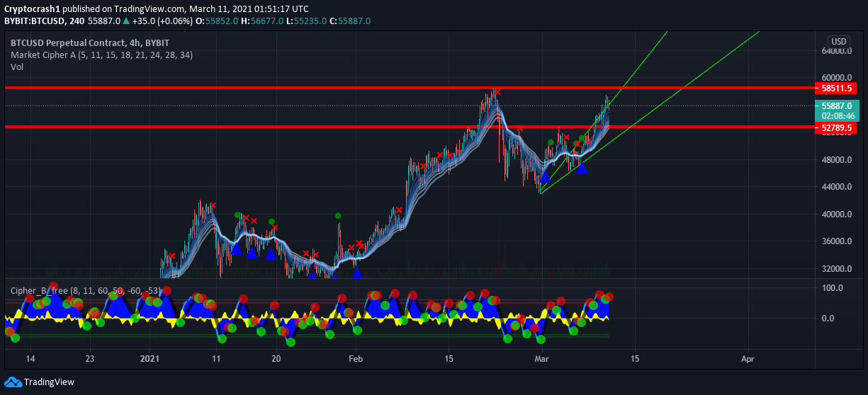
Task: Click the 64000.0 price axis label
Action: (x=837, y=52)
